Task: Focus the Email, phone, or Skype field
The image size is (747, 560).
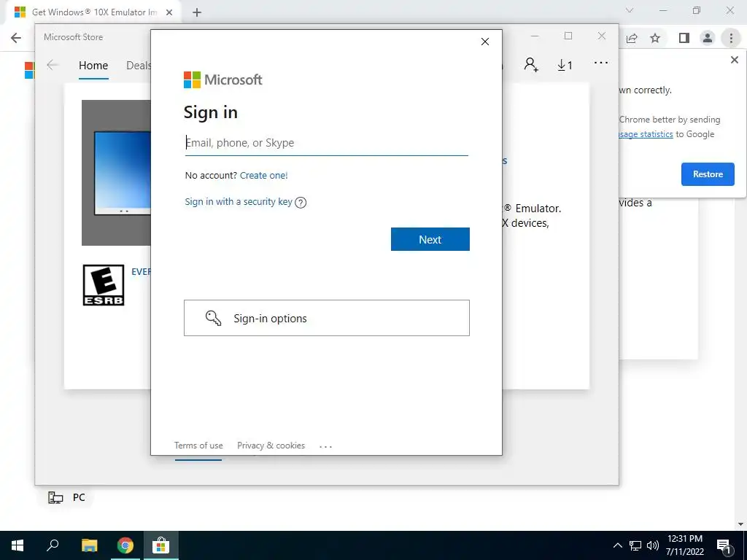Action: pos(326,143)
